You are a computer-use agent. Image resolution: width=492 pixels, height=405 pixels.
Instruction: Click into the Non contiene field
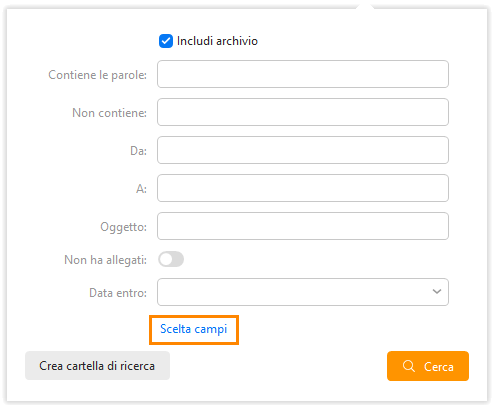pyautogui.click(x=303, y=112)
